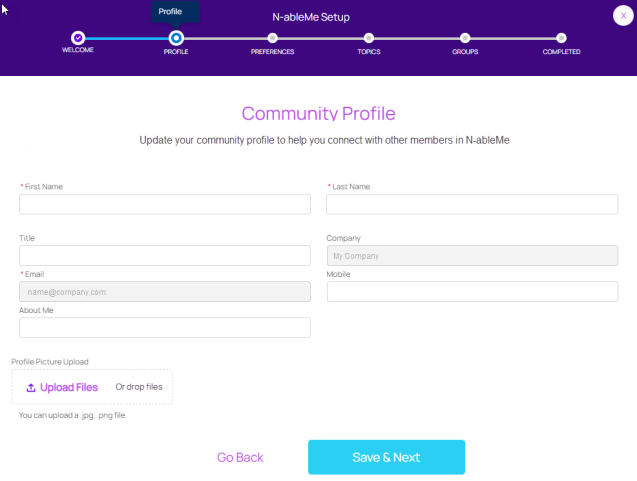This screenshot has height=481, width=637.
Task: Click the Preferences step dot
Action: [x=272, y=38]
